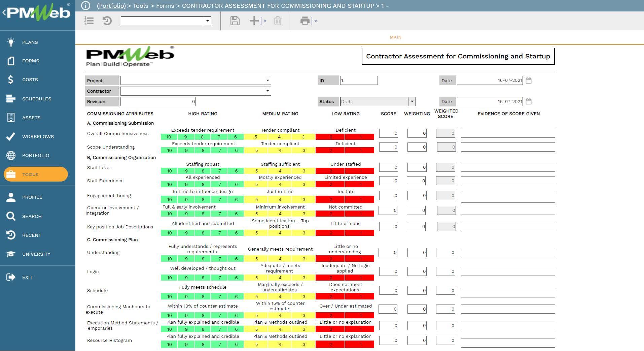Open the Status Draft dropdown

[x=412, y=101]
